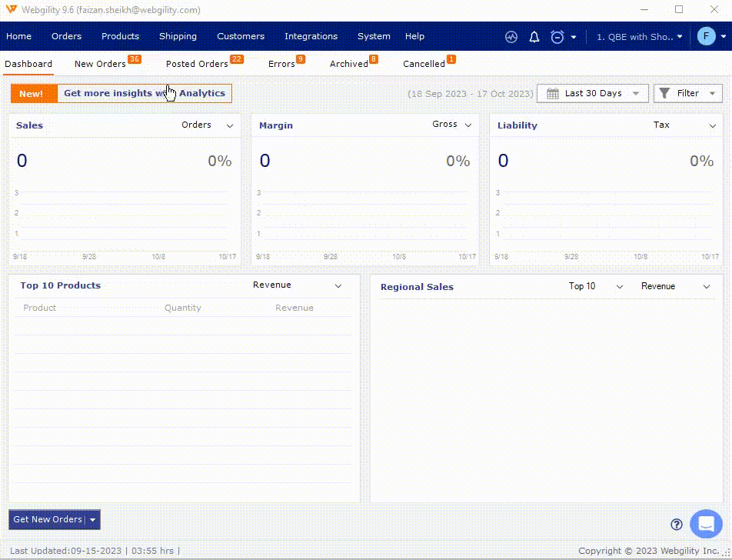732x560 pixels.
Task: Open the activity monitor pulse icon
Action: click(511, 37)
